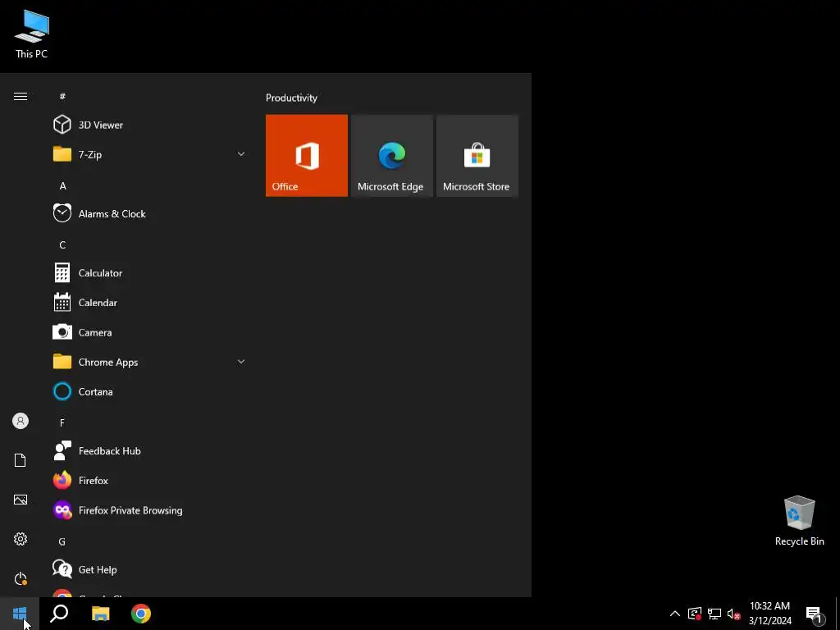Launch Firefox from the app list
This screenshot has height=630, width=840.
click(149, 481)
